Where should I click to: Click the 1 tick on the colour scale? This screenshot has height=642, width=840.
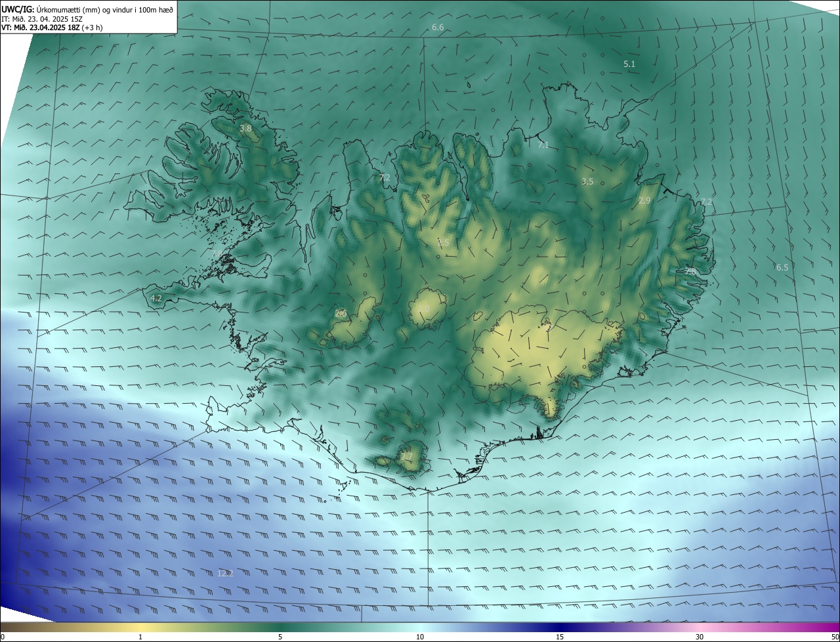[x=140, y=637]
